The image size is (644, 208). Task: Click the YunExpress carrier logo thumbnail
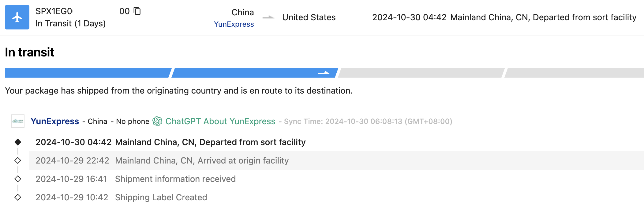[18, 121]
